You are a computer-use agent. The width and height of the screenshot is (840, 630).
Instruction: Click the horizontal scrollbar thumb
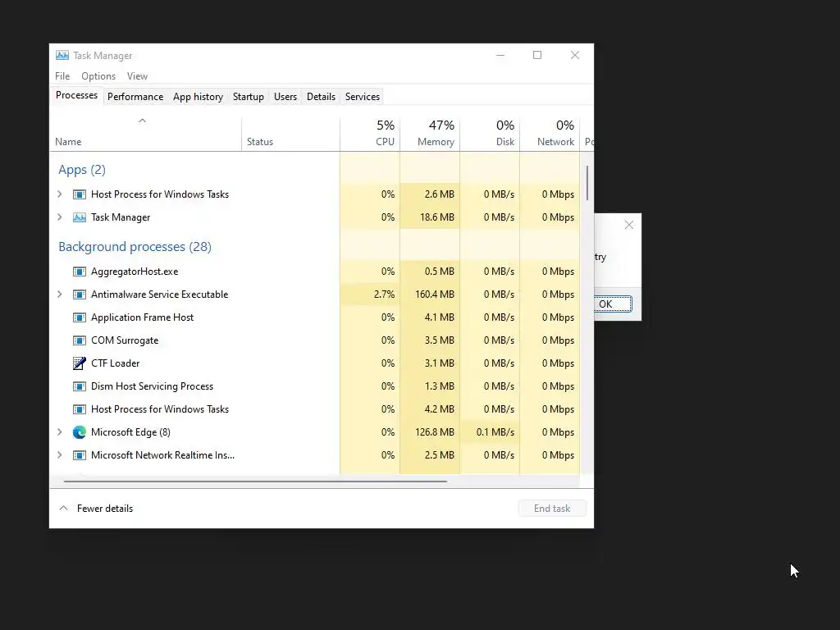255,481
